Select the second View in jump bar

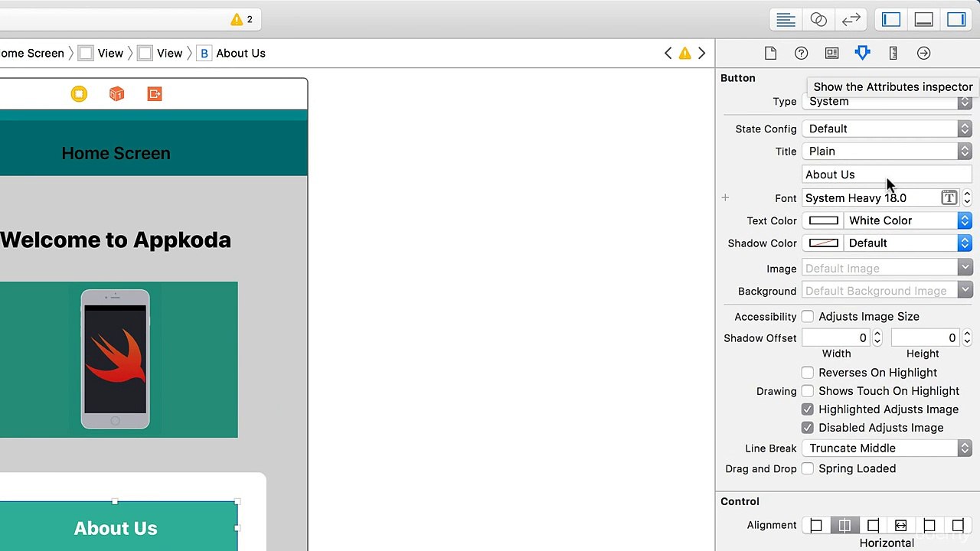point(160,53)
